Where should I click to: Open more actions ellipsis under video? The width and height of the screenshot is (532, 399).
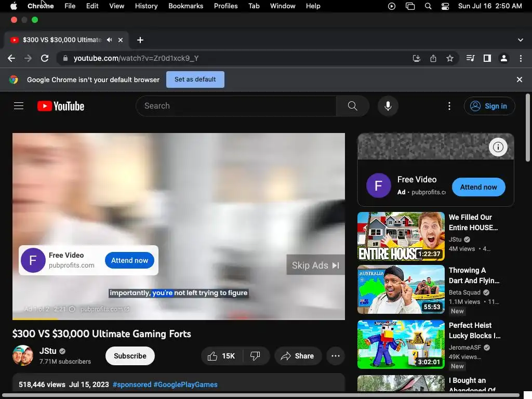tap(336, 356)
